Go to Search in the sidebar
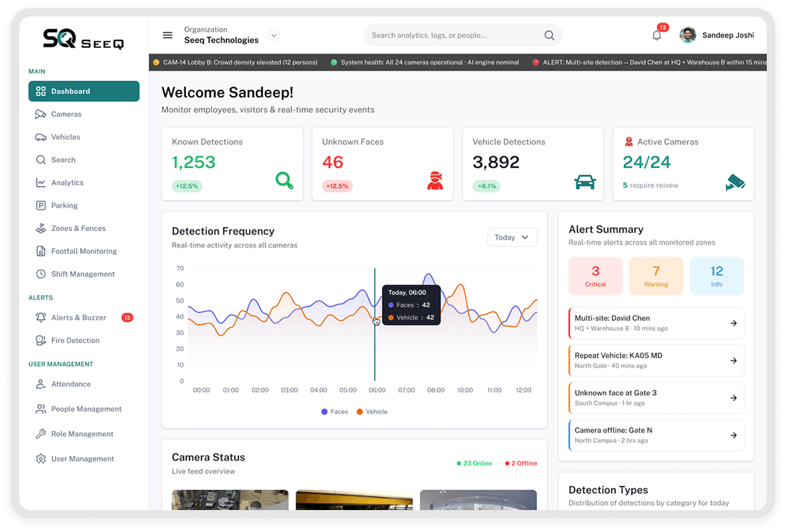Viewport: 786px width, 532px height. point(63,160)
